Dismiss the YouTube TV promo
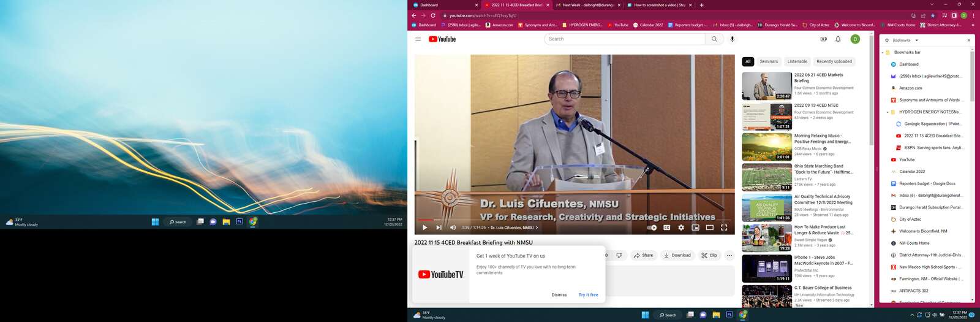The width and height of the screenshot is (980, 322). point(559,295)
